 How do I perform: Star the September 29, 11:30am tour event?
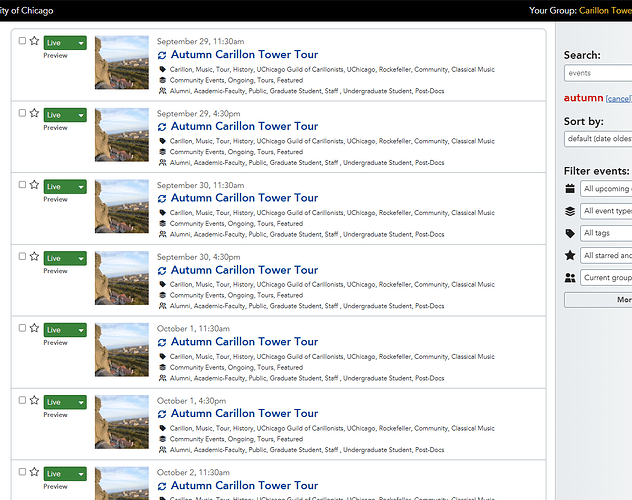point(34,41)
